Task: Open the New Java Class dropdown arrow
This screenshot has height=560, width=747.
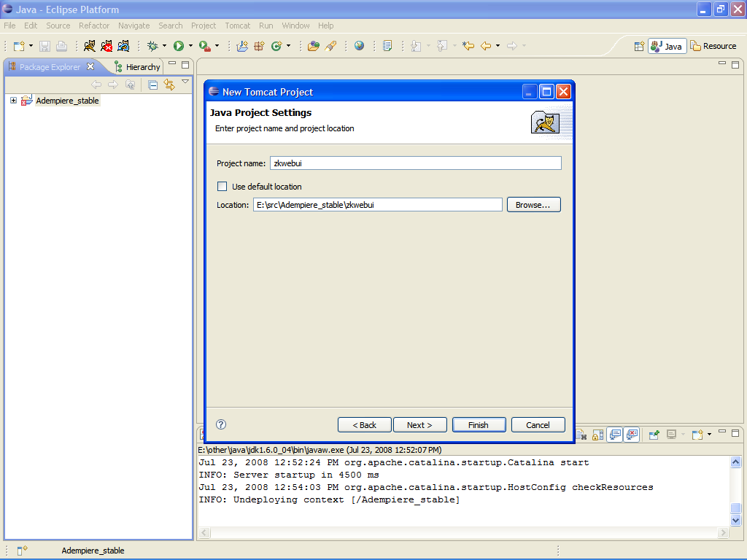Action: click(288, 46)
